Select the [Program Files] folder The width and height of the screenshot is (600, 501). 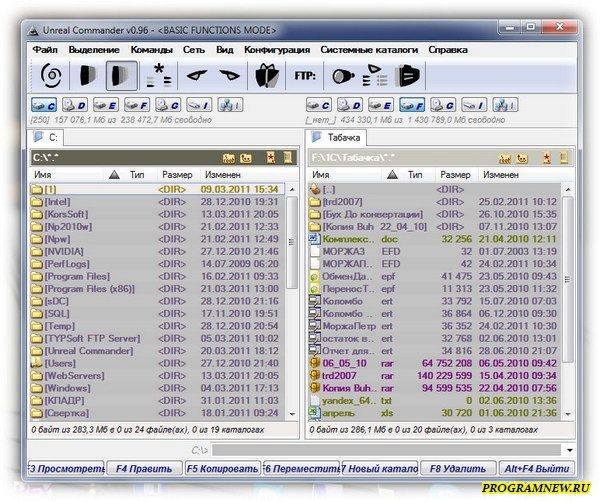157,276
